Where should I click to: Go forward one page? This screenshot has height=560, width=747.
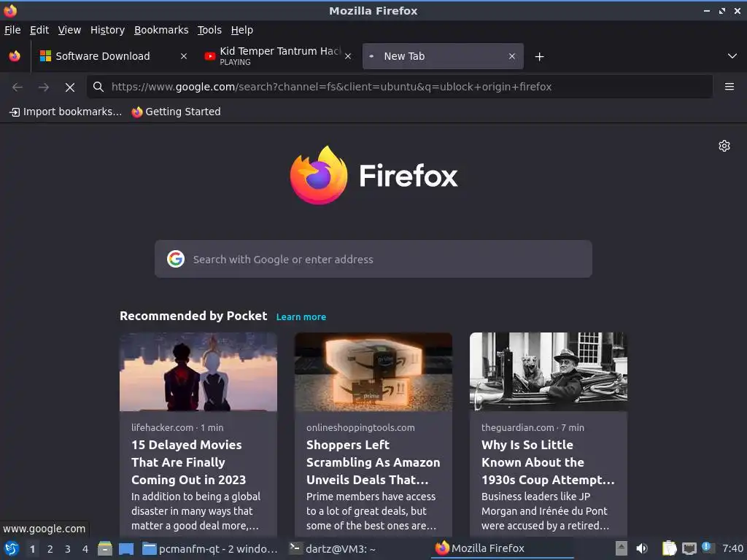[44, 87]
